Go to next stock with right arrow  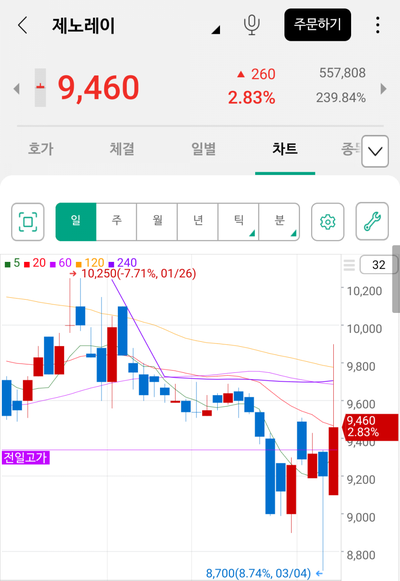coord(384,89)
